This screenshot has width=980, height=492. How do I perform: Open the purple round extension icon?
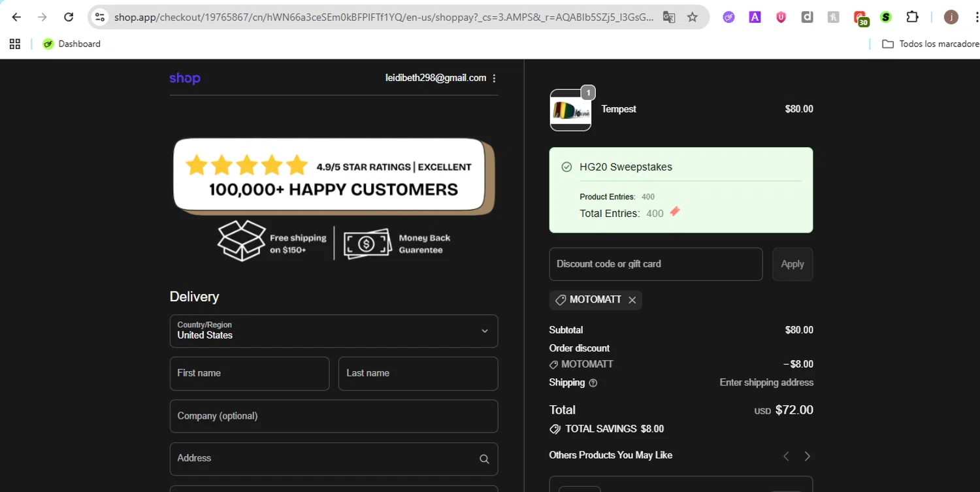point(728,18)
